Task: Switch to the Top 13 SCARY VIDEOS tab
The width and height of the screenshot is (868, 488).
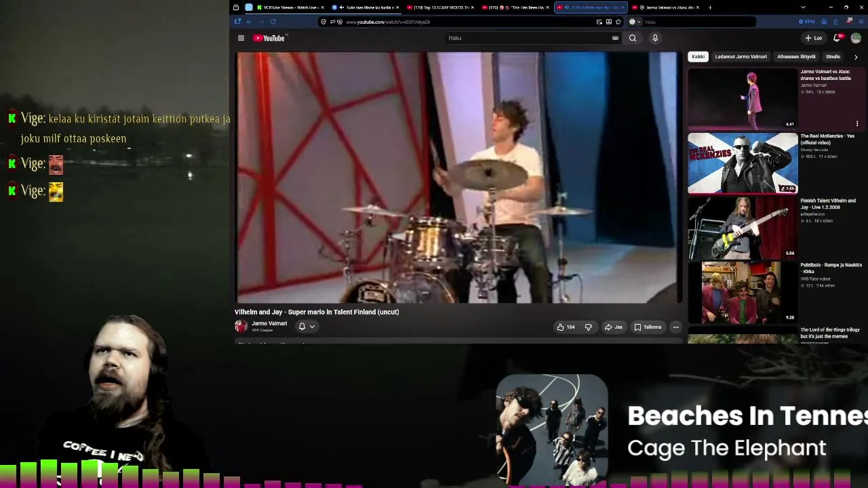Action: coord(438,7)
